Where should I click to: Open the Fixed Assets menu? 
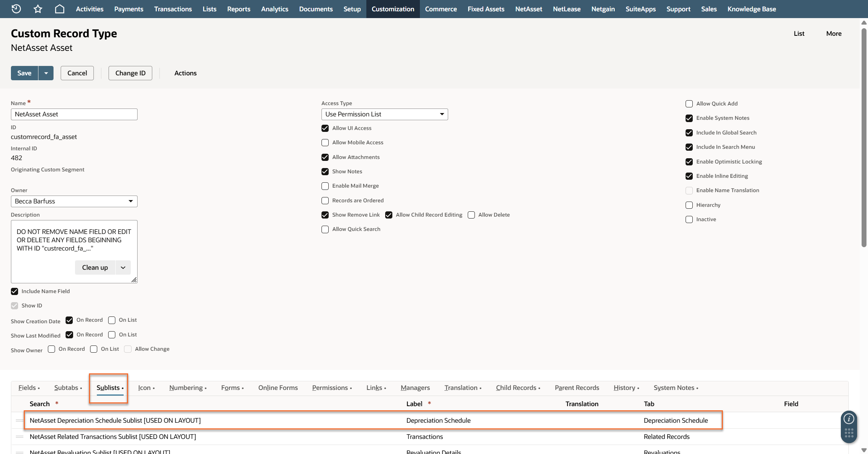486,9
